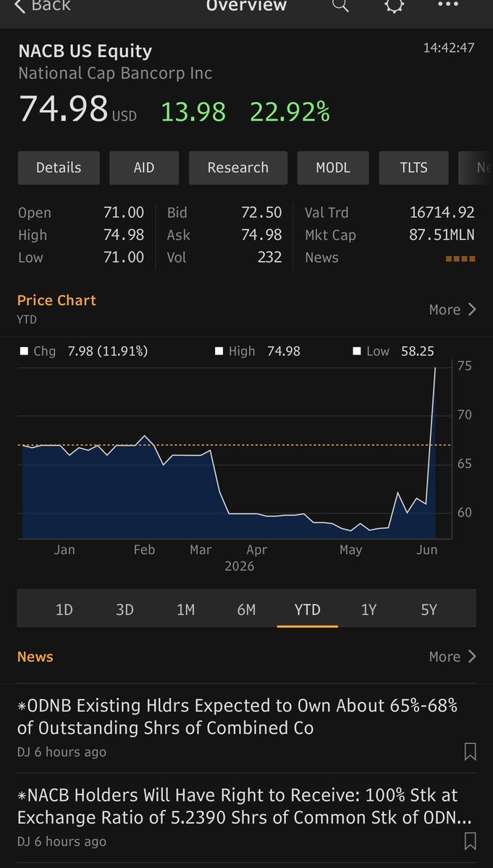Select the 1Y chart range
Viewport: 493px width, 868px height.
click(x=368, y=609)
